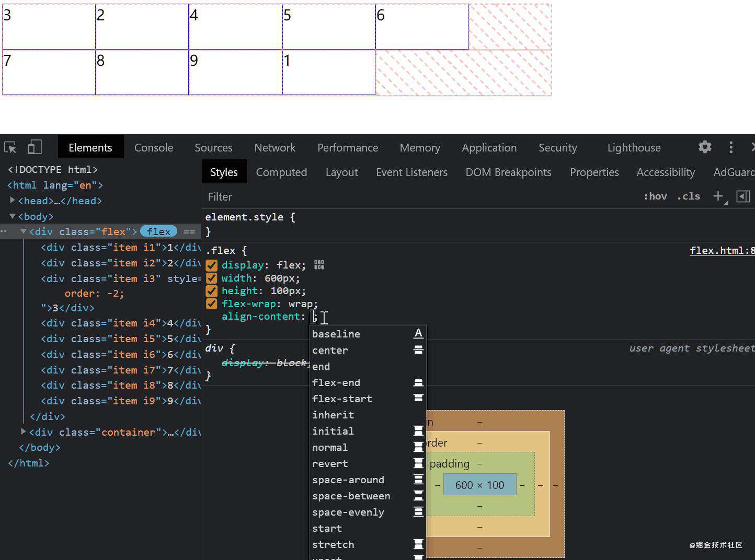Expand the head element node

13,200
